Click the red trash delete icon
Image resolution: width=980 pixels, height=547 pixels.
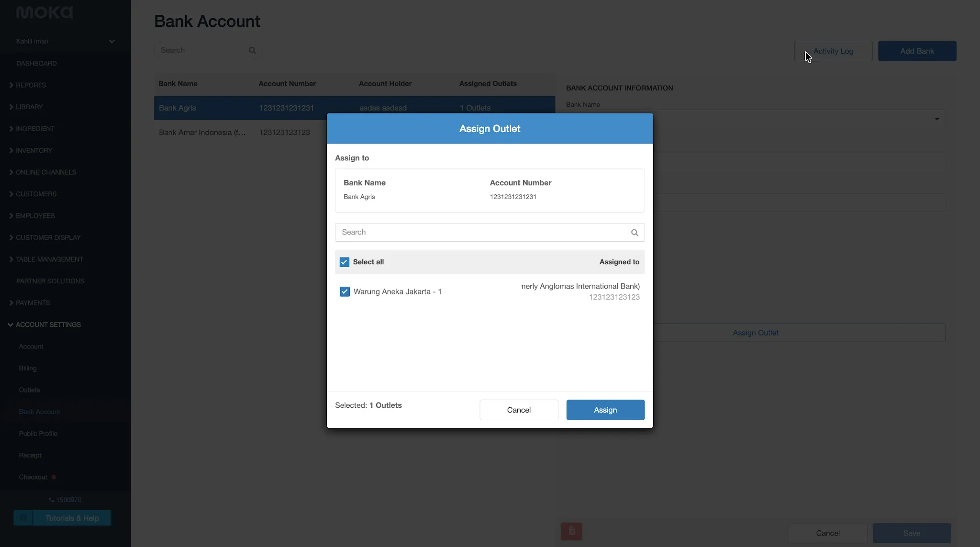[571, 531]
